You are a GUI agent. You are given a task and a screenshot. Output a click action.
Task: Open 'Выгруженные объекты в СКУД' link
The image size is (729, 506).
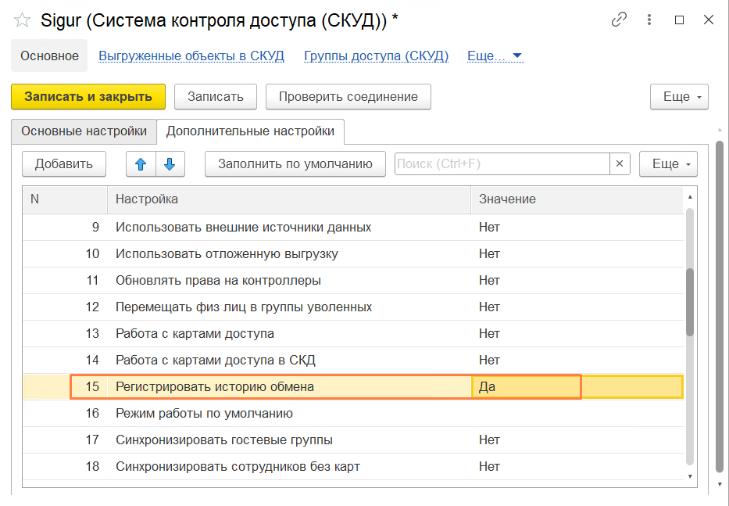point(191,56)
